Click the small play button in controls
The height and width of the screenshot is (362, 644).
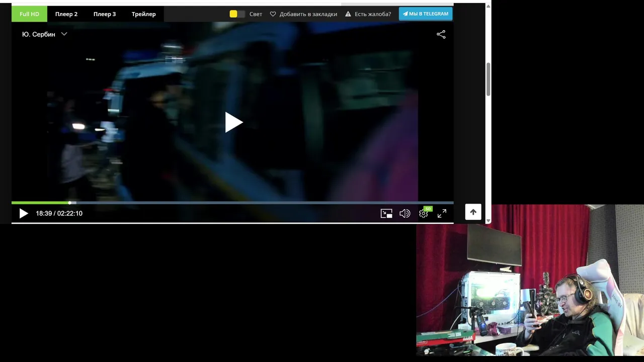click(x=23, y=214)
